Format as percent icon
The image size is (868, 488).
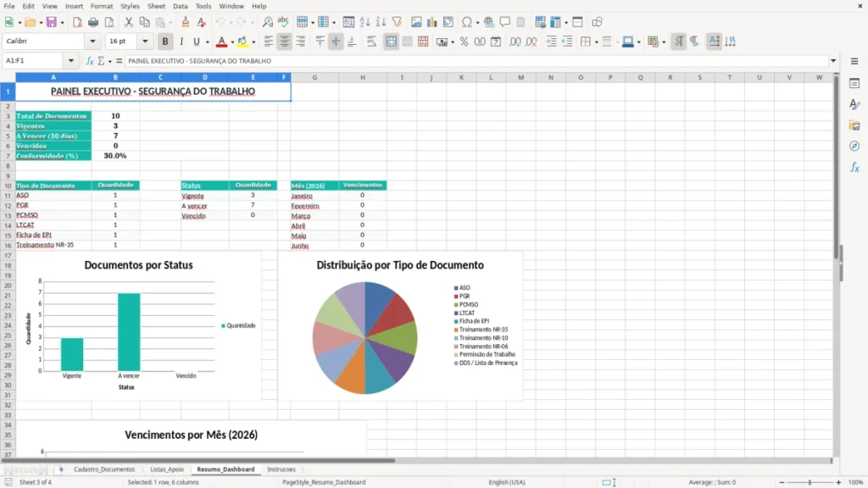click(464, 42)
